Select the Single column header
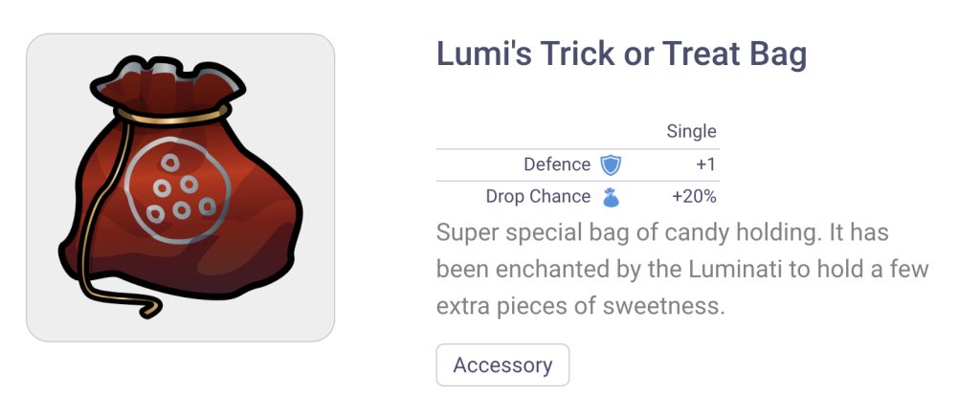980x395 pixels. point(691,132)
